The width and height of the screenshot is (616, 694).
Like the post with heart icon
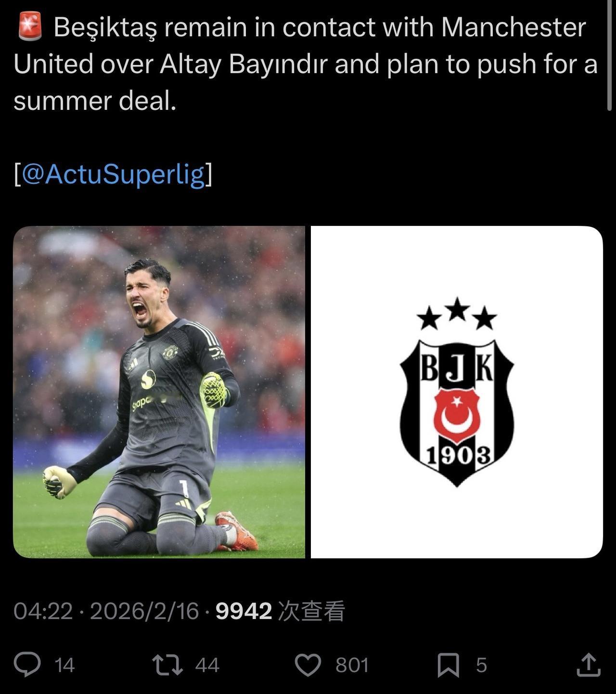308,665
